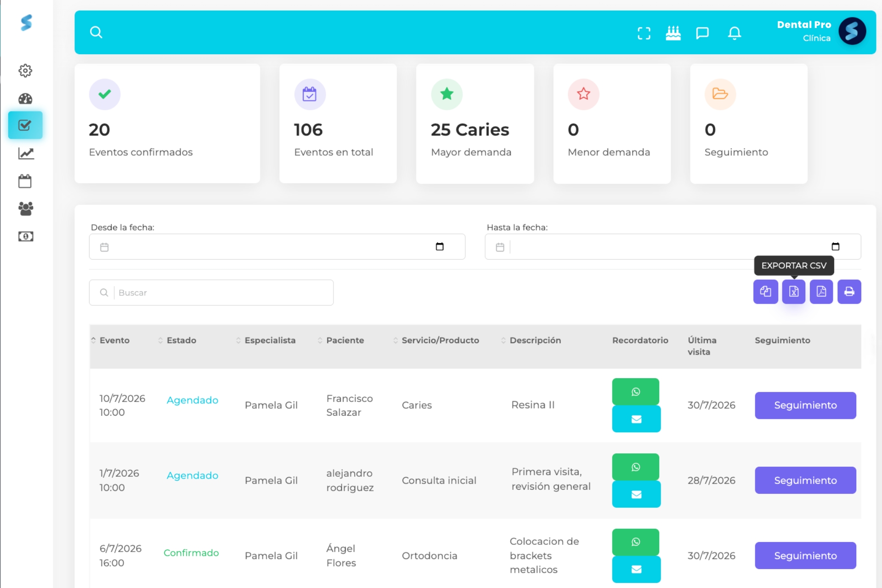Send email reminder to alejandro rodriguez

636,494
